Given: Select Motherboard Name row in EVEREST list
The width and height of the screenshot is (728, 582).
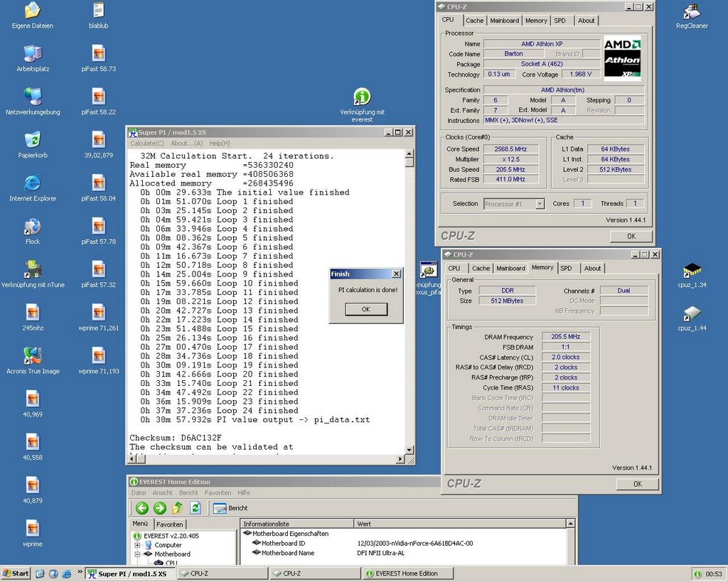Looking at the screenshot, I should click(404, 554).
